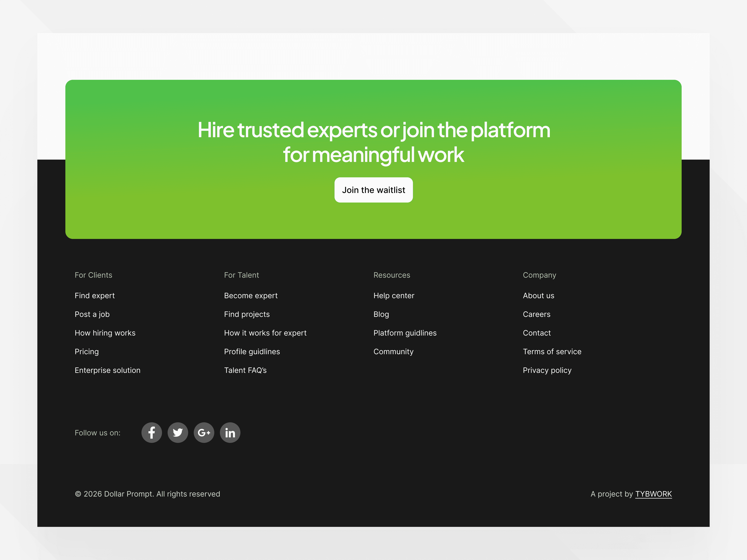Open the Careers link

[536, 314]
